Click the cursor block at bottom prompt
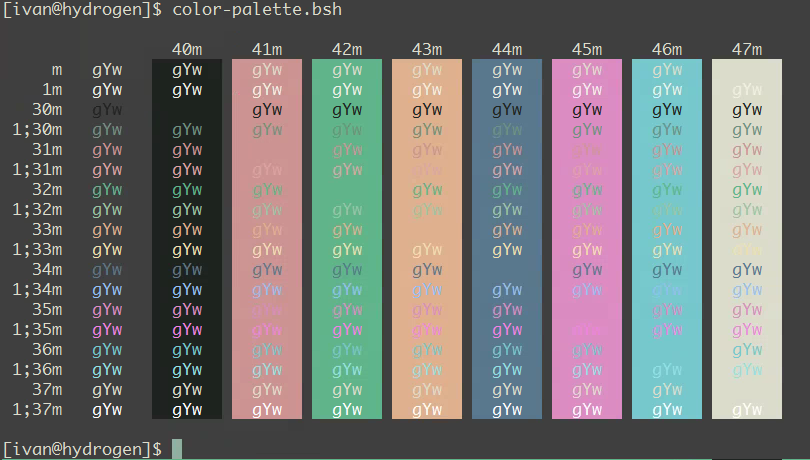Image resolution: width=810 pixels, height=460 pixels. pos(177,449)
